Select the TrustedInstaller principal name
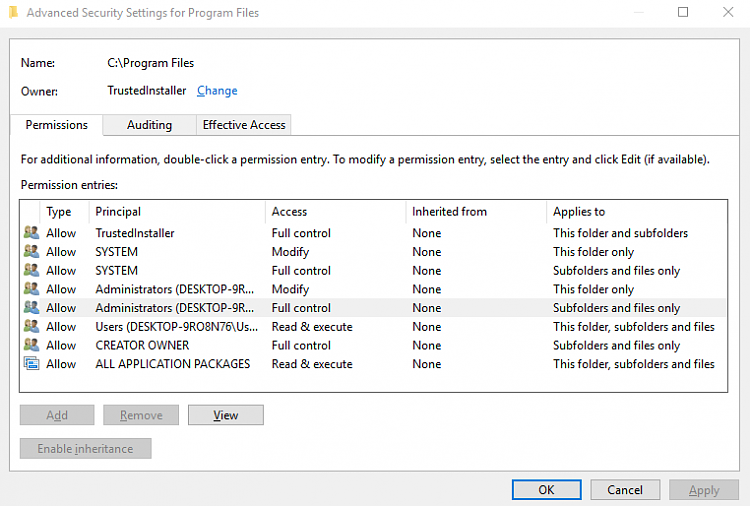 coord(135,233)
